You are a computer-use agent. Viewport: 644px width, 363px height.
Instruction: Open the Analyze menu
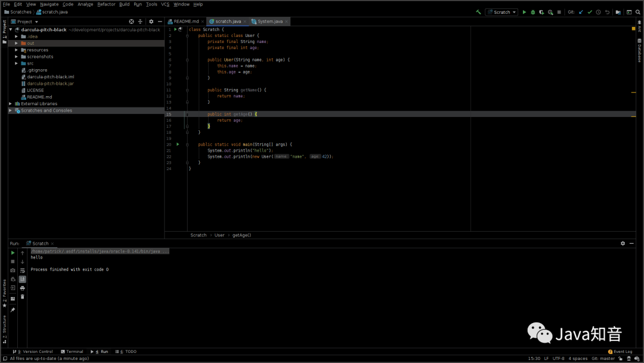(x=85, y=4)
